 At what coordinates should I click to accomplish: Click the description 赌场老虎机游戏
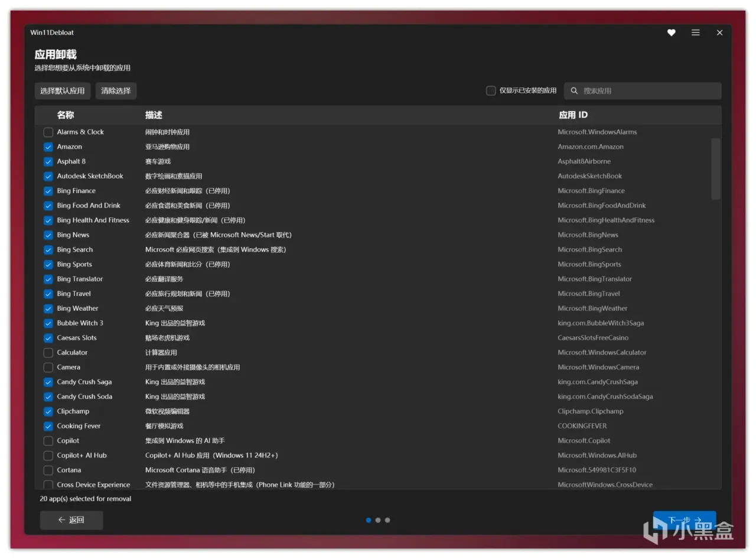[x=167, y=338]
